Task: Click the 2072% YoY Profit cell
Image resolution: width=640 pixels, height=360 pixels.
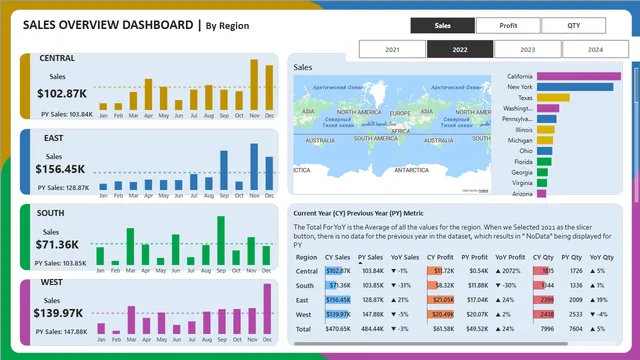Action: point(508,271)
